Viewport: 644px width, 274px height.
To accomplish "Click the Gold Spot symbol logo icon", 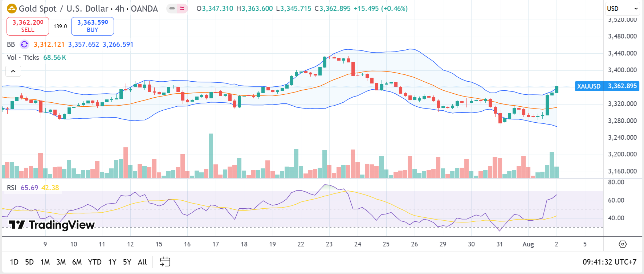I will pyautogui.click(x=12, y=8).
